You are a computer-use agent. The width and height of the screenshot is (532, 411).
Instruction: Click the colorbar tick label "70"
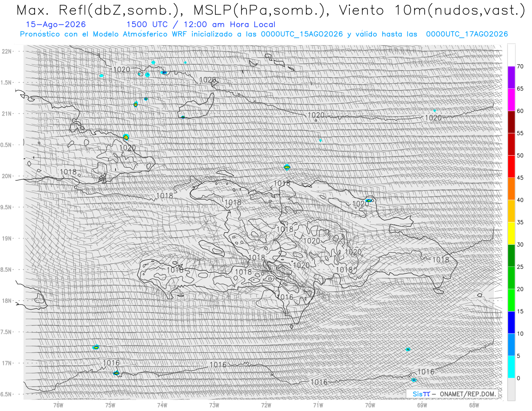(x=520, y=67)
